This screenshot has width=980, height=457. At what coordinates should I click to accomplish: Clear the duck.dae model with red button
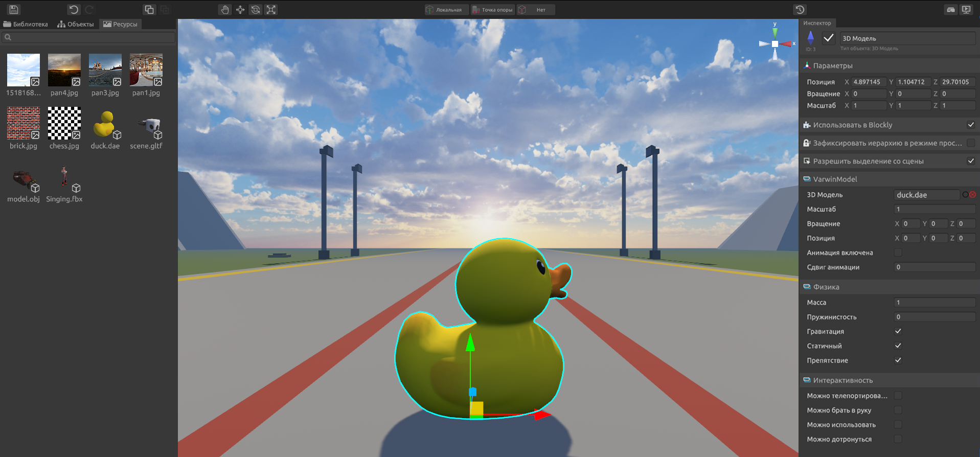[x=973, y=195]
